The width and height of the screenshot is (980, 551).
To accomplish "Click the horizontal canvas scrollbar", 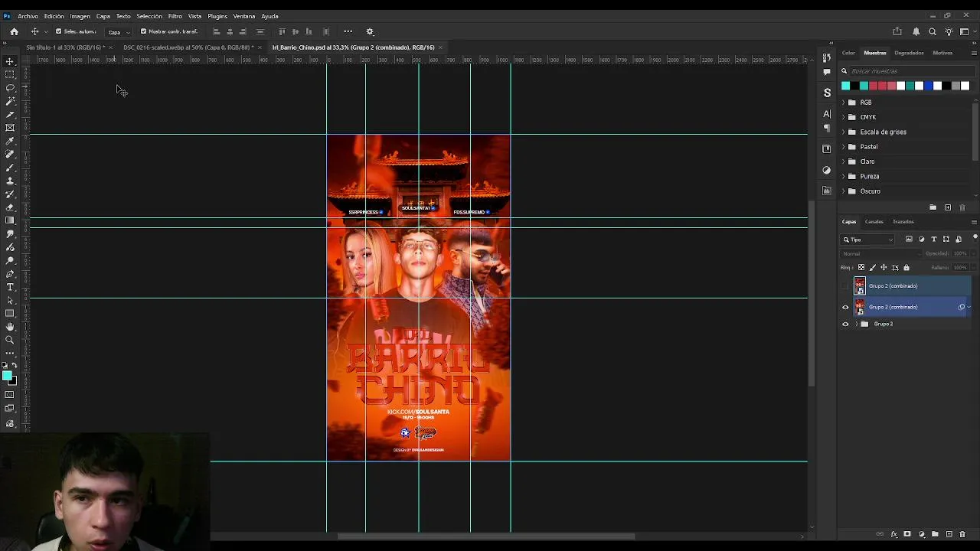I will 486,536.
